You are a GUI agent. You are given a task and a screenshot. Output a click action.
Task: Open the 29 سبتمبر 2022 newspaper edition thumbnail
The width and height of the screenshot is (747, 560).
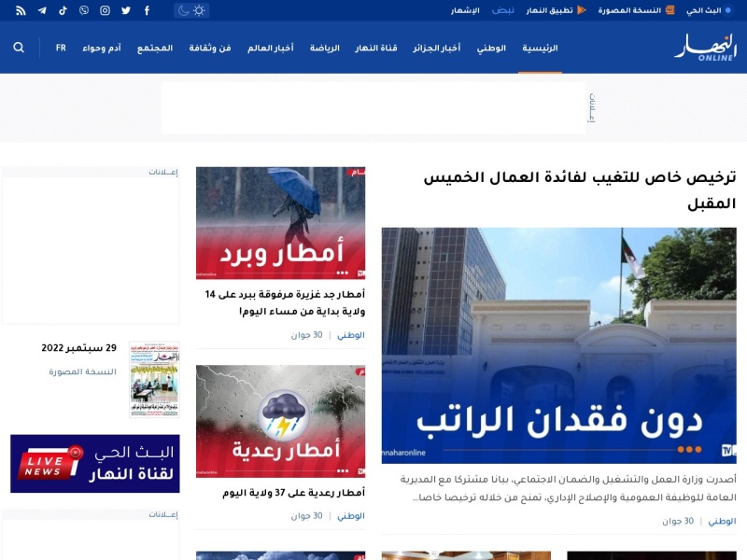[x=154, y=380]
